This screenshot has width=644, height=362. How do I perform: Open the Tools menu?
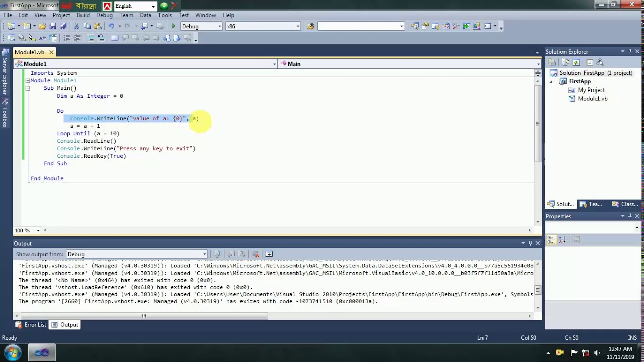coord(165,15)
